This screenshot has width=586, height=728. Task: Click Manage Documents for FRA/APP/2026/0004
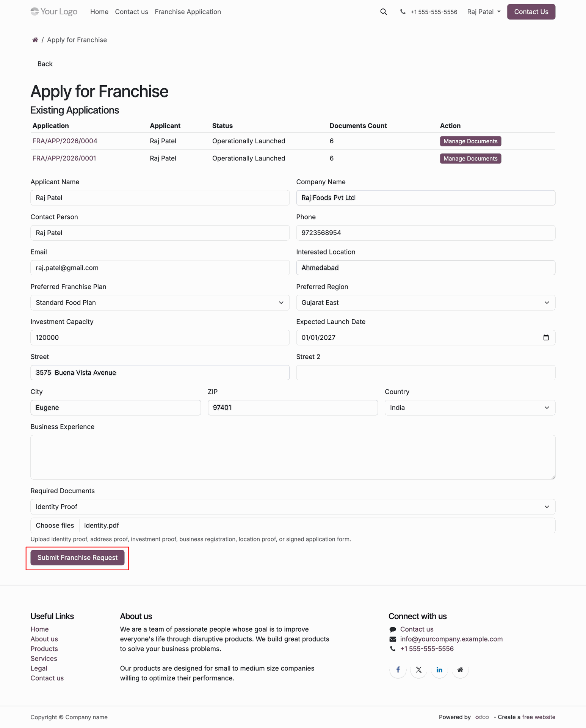pos(470,141)
